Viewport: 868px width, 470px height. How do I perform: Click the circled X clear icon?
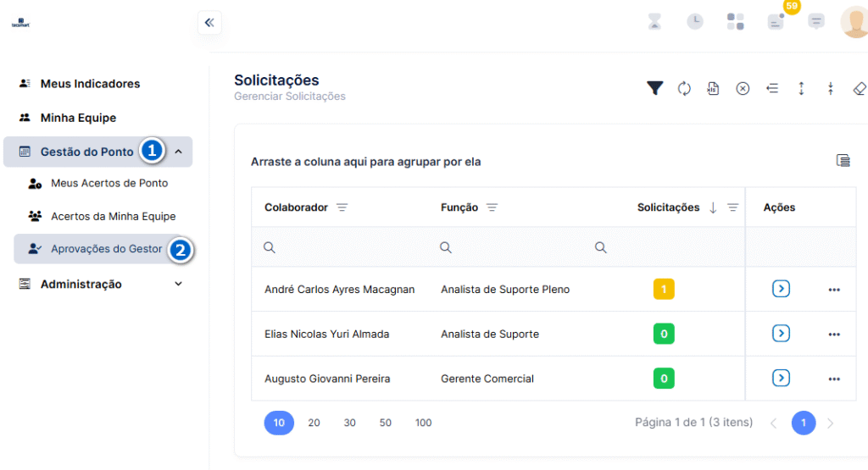click(743, 88)
